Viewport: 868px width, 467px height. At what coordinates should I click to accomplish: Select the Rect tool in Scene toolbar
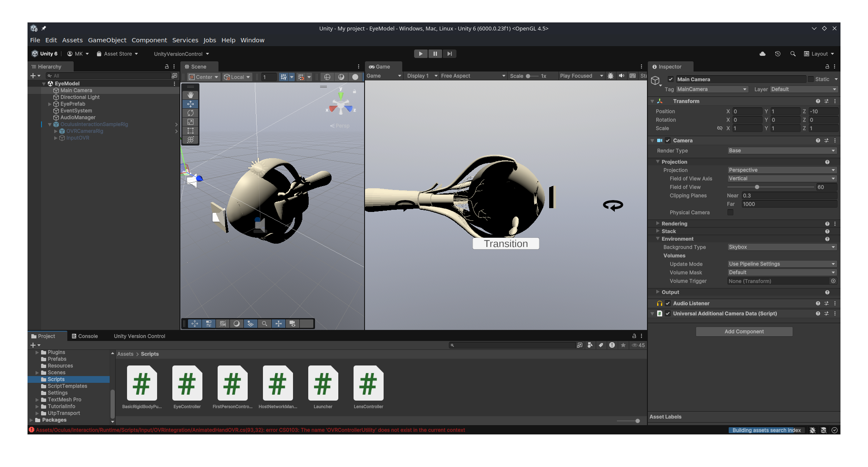tap(191, 131)
